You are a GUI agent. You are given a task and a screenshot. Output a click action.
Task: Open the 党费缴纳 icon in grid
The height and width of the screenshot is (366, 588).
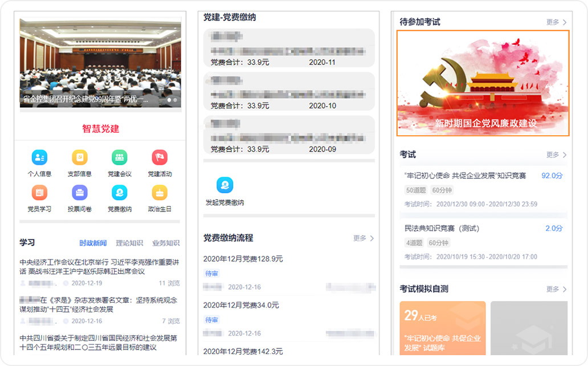point(120,193)
